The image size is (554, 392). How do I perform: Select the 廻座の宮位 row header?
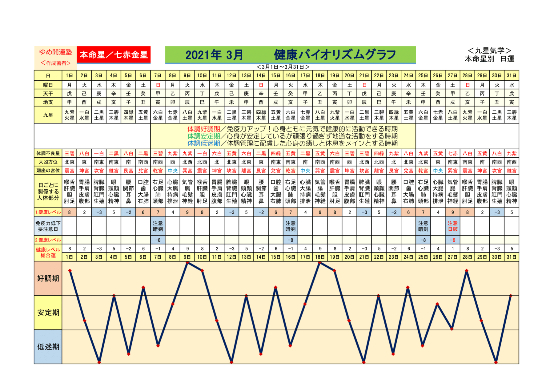[x=48, y=171]
